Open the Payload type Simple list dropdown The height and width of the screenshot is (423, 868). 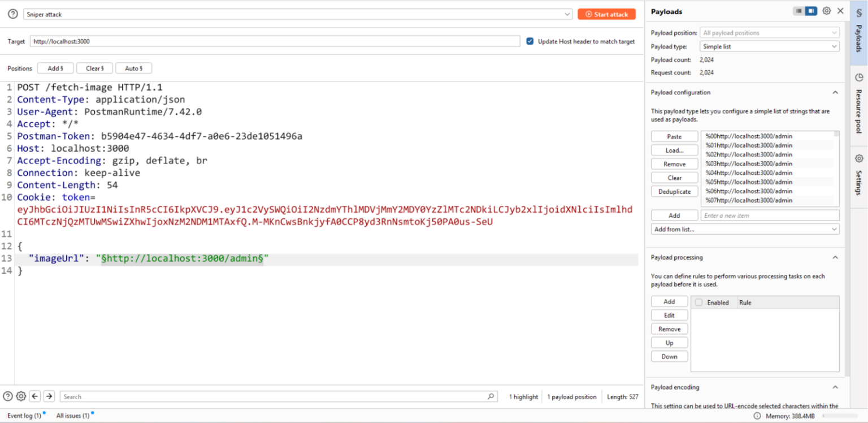click(770, 46)
